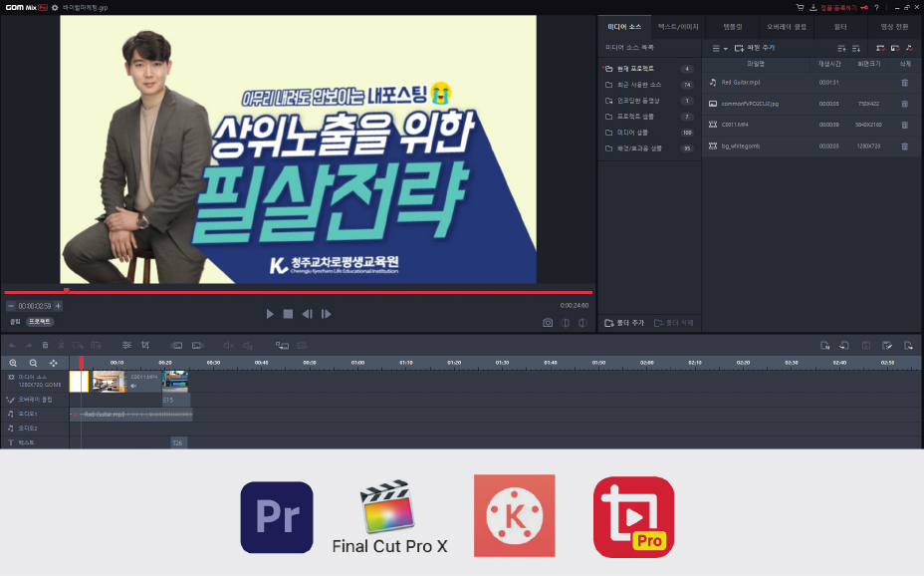Toggle the audio files filter in the media list
The height and width of the screenshot is (576, 924).
(x=909, y=49)
